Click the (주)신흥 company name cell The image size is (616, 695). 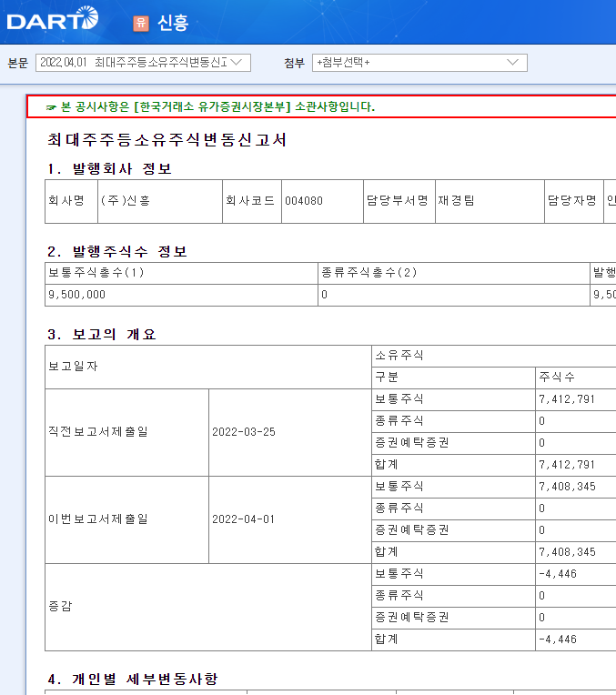pyautogui.click(x=160, y=201)
